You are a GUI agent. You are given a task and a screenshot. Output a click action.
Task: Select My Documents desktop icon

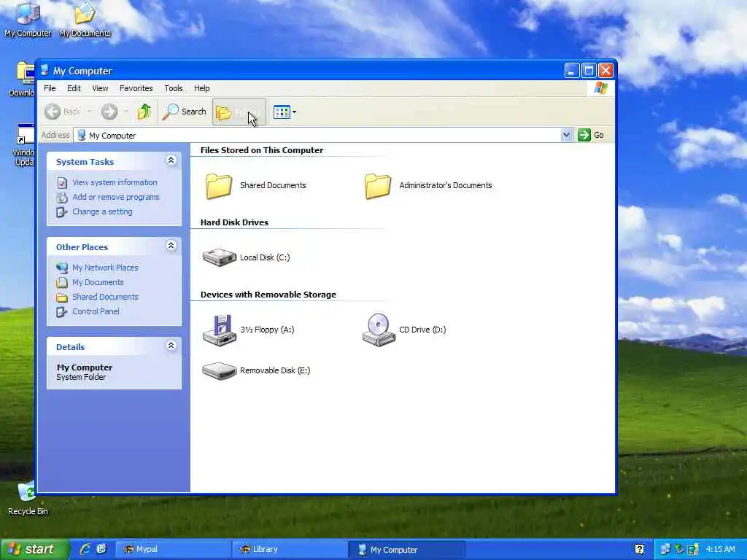point(85,19)
